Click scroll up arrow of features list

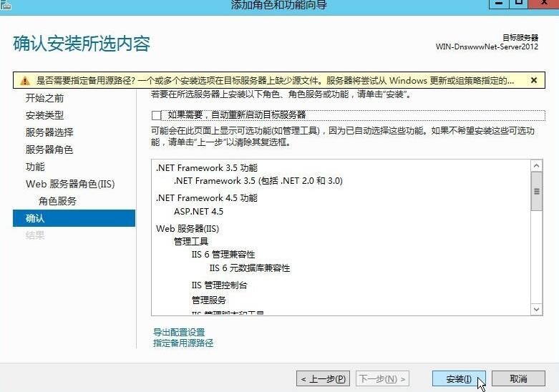[536, 166]
